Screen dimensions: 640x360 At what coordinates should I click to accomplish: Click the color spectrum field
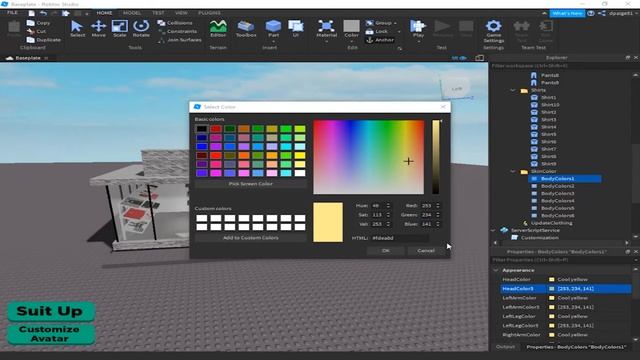369,157
